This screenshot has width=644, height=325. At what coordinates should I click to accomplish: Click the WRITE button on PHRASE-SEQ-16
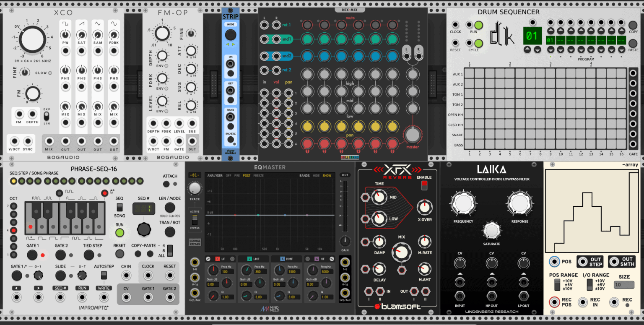coord(104,288)
